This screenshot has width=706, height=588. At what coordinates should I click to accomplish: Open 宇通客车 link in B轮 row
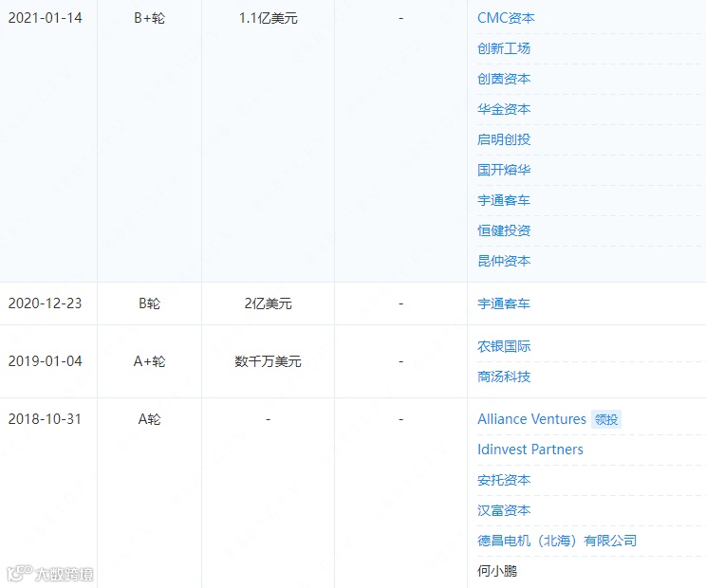click(x=503, y=303)
